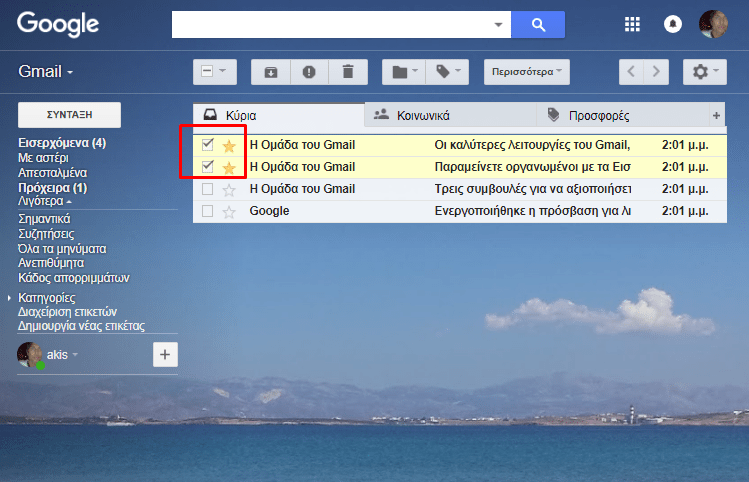Open Εισερχόμενα (4) folder
Viewport: 749px width, 482px height.
(62, 143)
